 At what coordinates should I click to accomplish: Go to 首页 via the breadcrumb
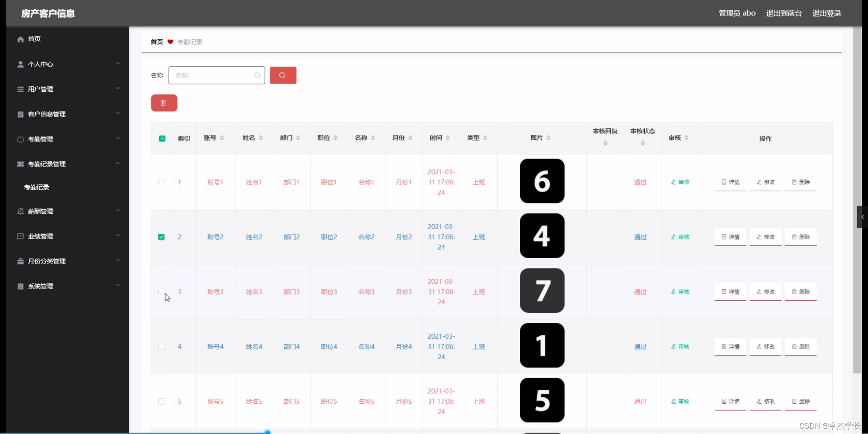157,42
